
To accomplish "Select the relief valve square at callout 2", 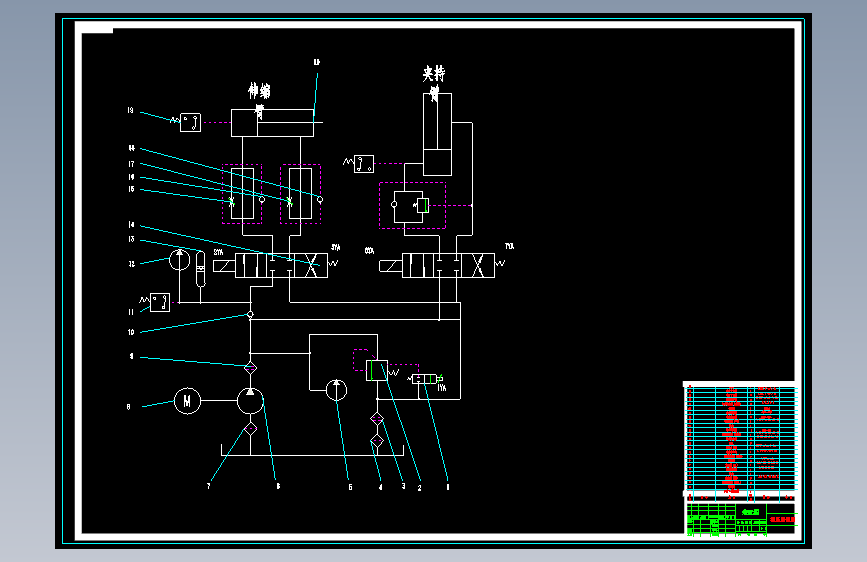I will (x=377, y=371).
